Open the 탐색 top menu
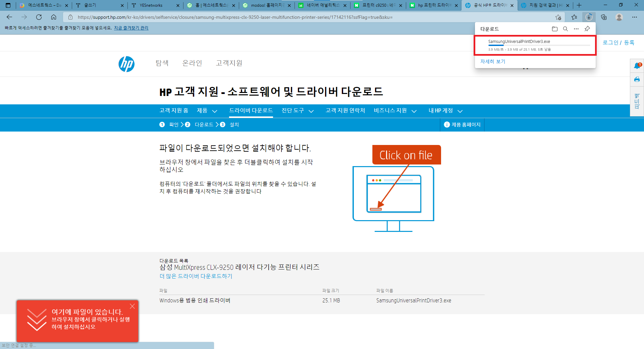 coord(162,63)
